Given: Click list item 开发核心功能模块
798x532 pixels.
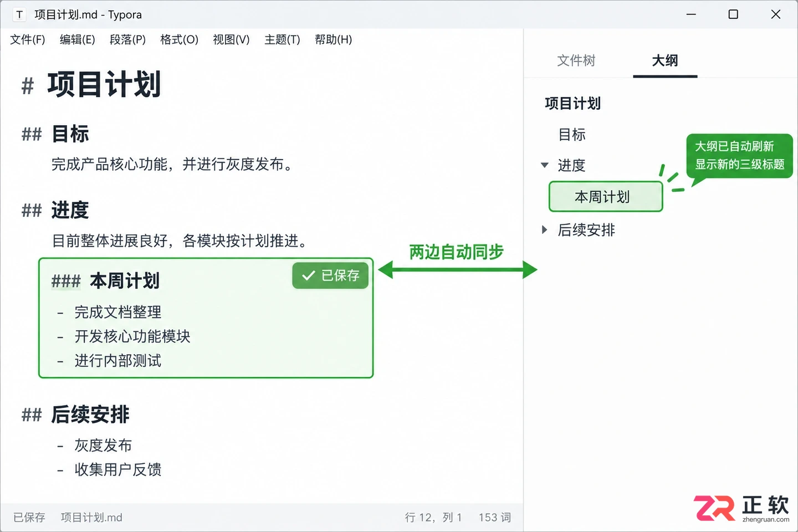Looking at the screenshot, I should point(132,336).
